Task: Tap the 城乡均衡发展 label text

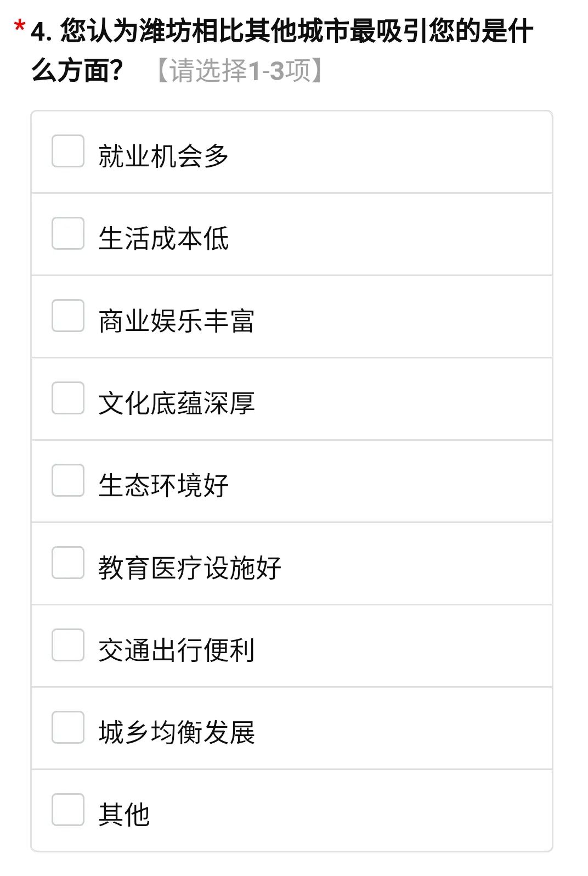Action: pyautogui.click(x=176, y=732)
